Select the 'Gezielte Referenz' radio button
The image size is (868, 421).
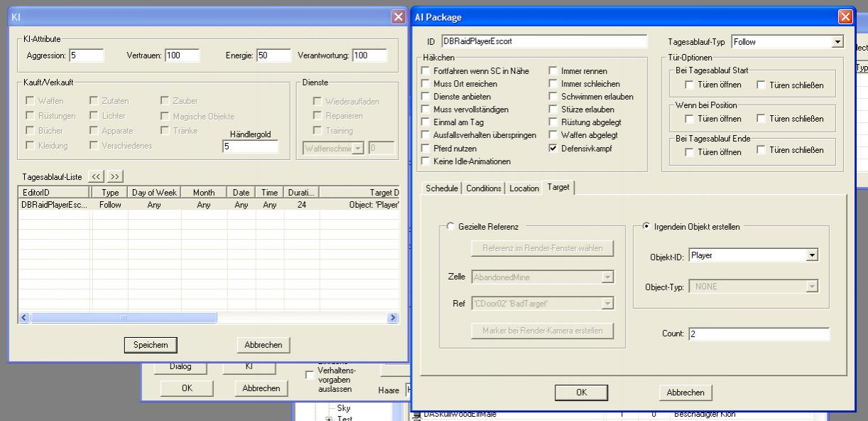450,227
